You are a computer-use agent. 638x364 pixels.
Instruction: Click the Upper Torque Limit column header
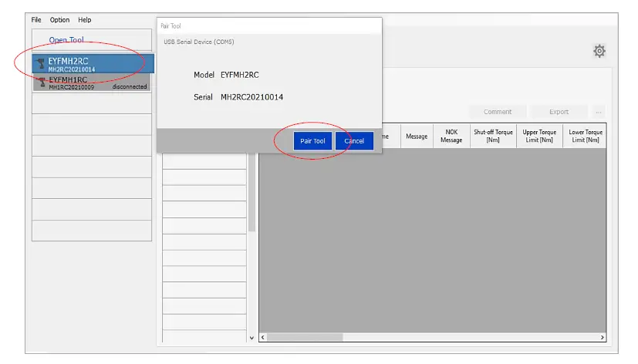539,136
